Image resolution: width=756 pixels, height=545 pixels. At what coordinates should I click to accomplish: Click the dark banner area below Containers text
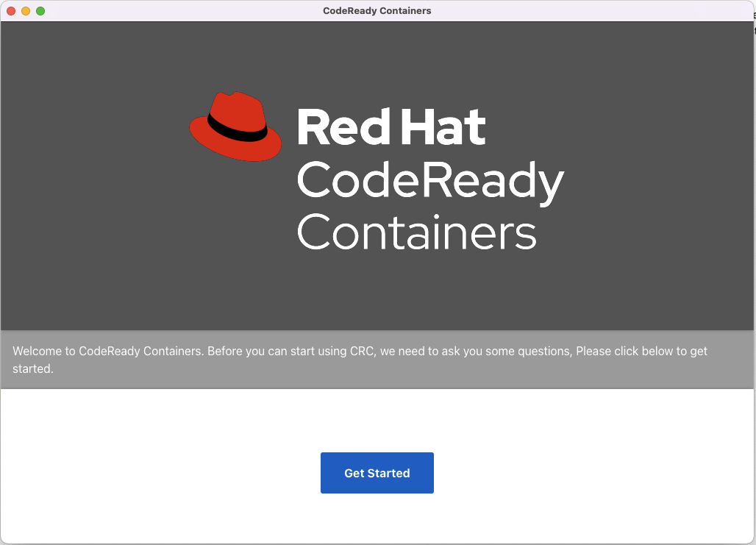(x=416, y=291)
